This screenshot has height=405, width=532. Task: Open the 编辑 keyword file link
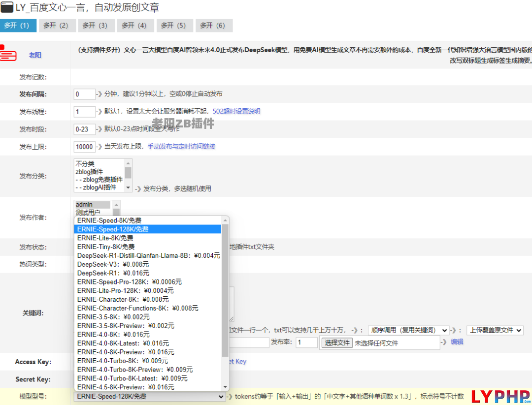(x=457, y=342)
